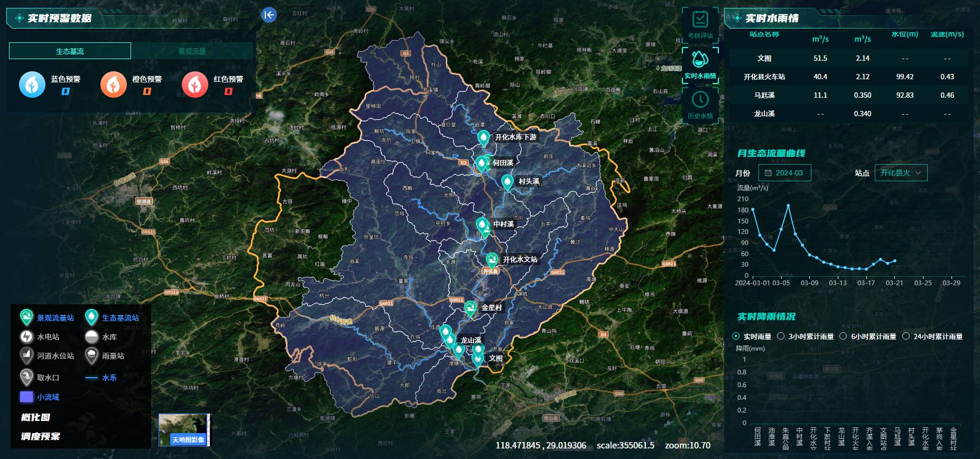Screen dimensions: 980x459
Task: Click the blue alert (蓝色预警) flame icon
Action: (x=32, y=85)
